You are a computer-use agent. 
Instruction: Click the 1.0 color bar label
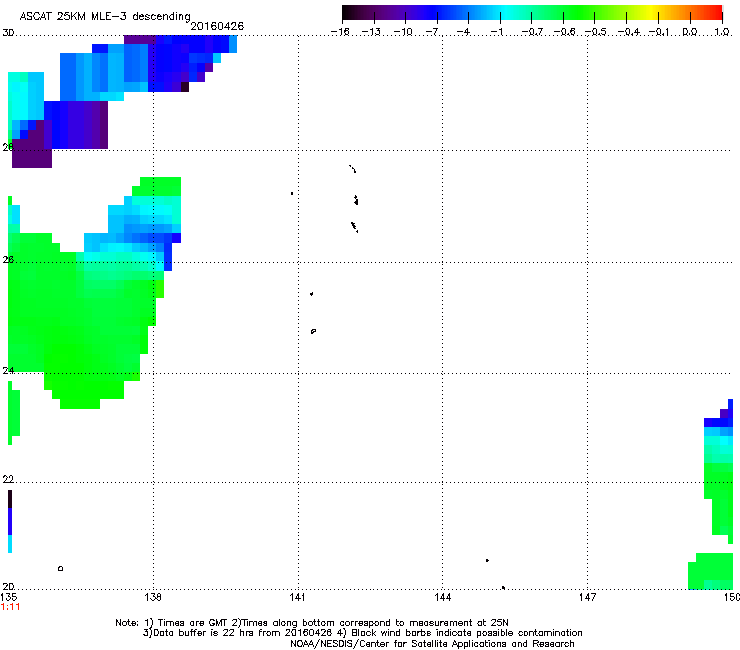(x=722, y=32)
